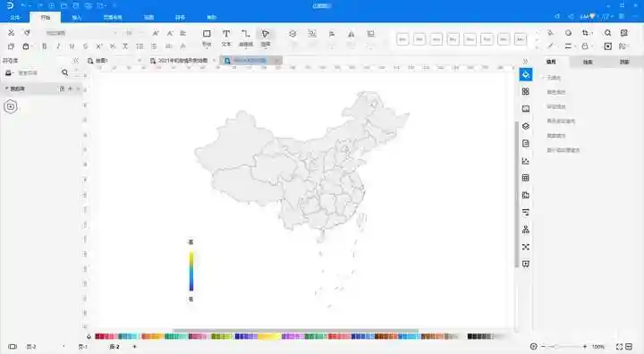
Task: Open the Connector tool dropdown
Action: pyautogui.click(x=246, y=38)
